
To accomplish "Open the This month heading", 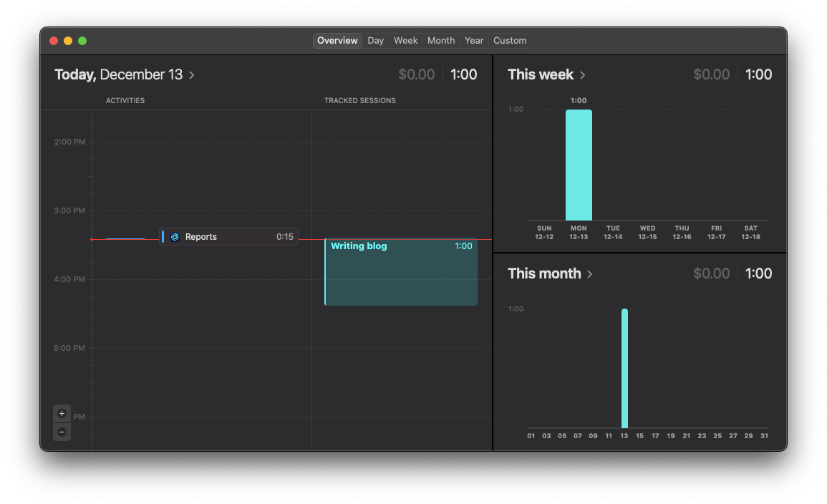I will click(544, 273).
